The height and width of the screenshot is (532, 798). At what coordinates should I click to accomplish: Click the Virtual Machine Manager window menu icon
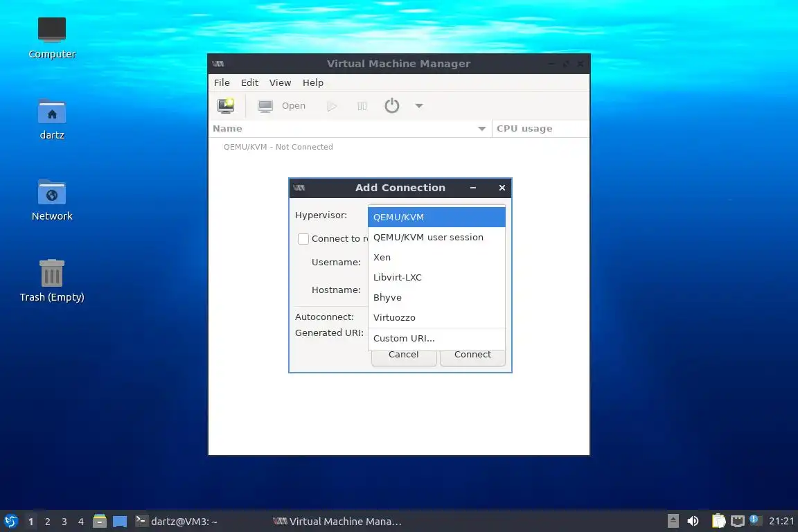(x=218, y=64)
